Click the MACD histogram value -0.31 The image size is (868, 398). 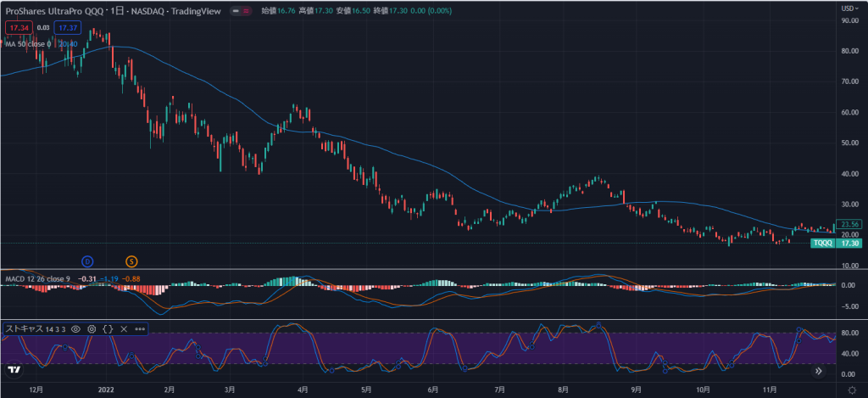click(88, 279)
